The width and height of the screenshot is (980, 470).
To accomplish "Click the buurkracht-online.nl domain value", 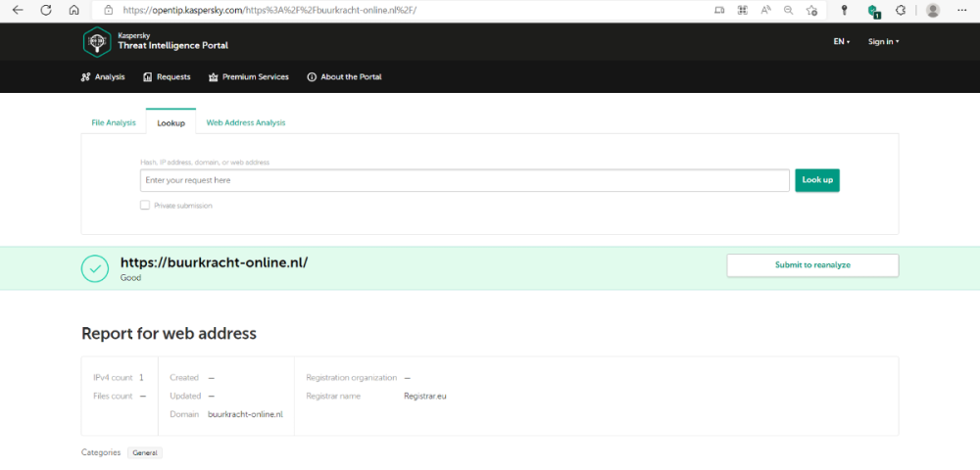I will [246, 414].
